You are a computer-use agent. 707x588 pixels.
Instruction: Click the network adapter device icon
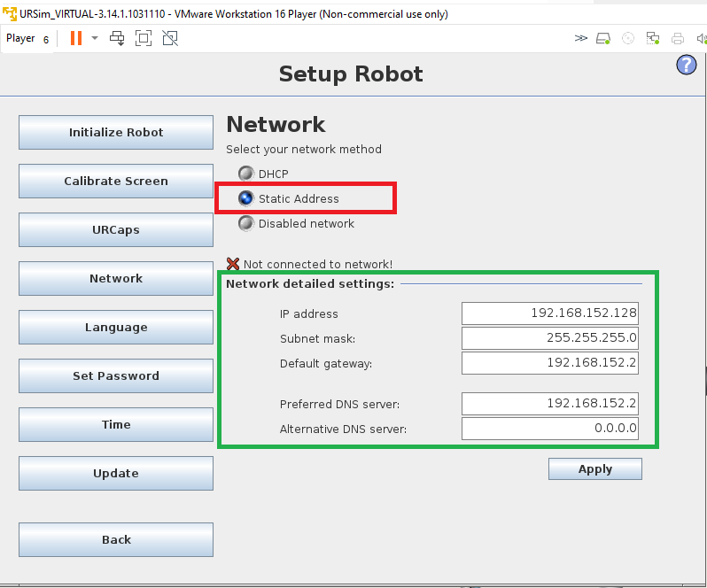[652, 38]
